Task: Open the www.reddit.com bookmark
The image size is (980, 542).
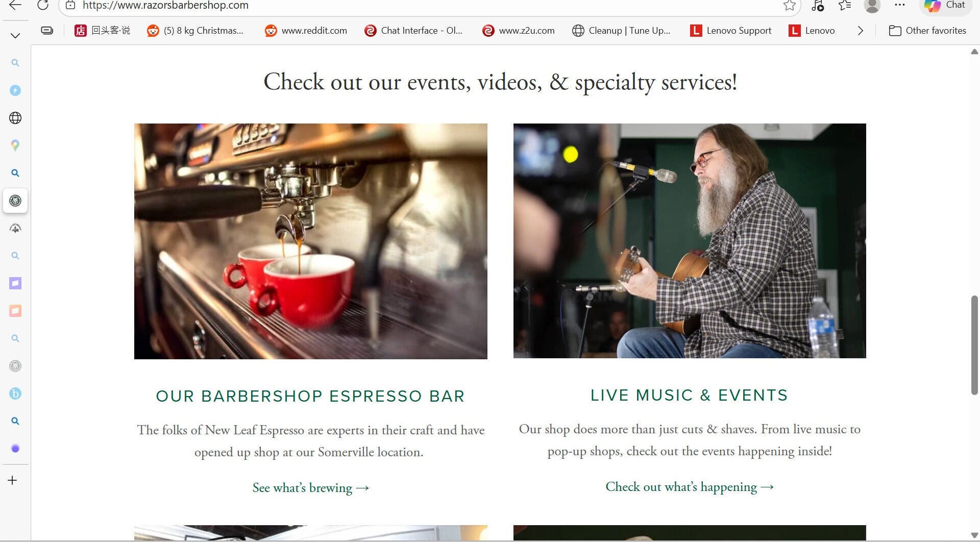Action: tap(306, 31)
